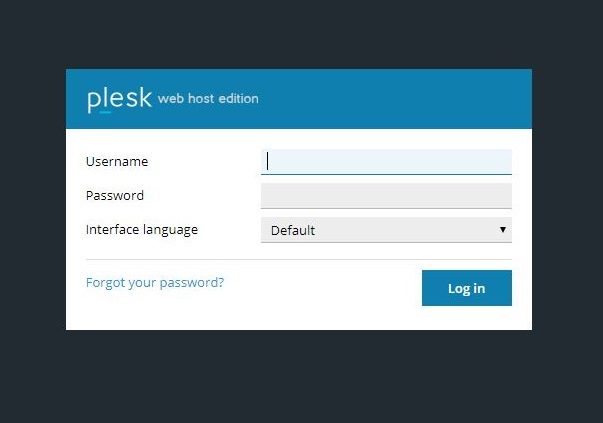Open the Interface language dropdown

pos(386,230)
